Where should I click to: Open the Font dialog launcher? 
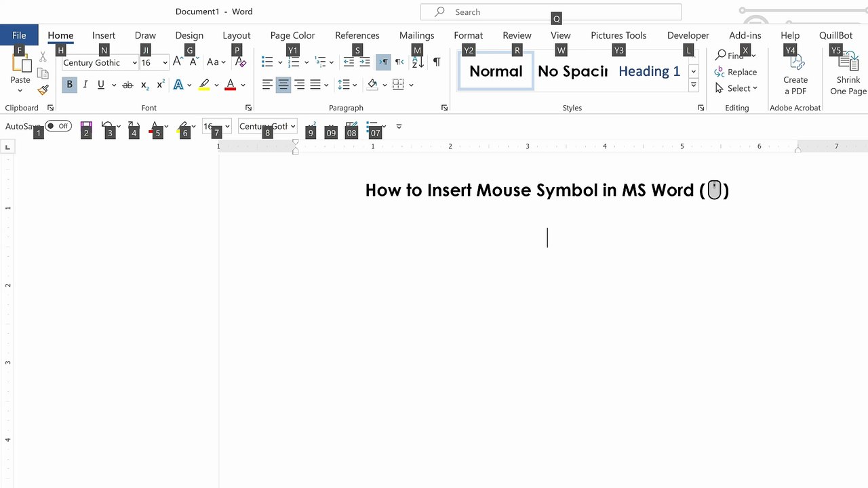click(x=248, y=108)
